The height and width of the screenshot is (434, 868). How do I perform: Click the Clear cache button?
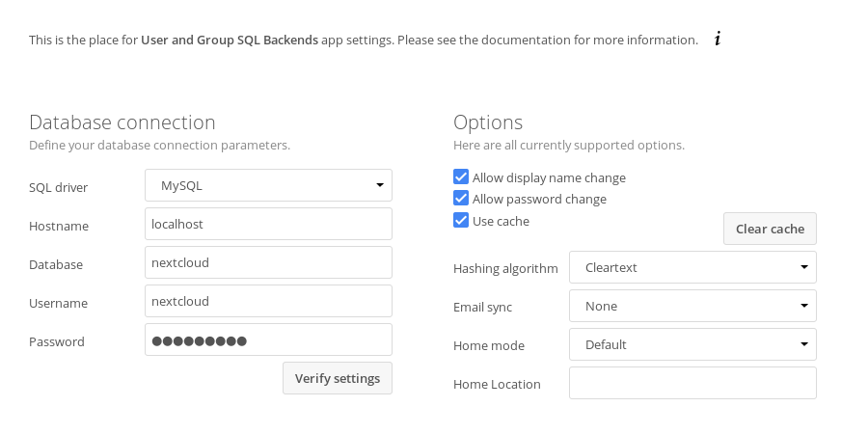click(770, 229)
